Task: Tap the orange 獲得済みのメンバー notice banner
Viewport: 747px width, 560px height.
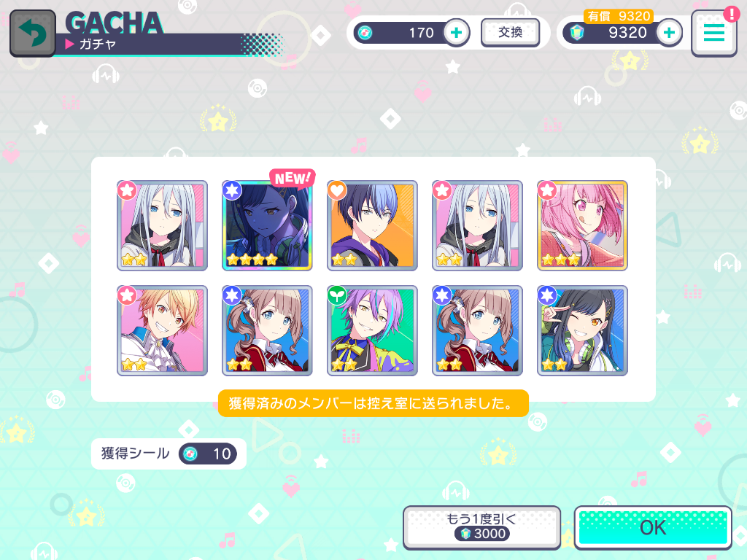Action: (373, 403)
